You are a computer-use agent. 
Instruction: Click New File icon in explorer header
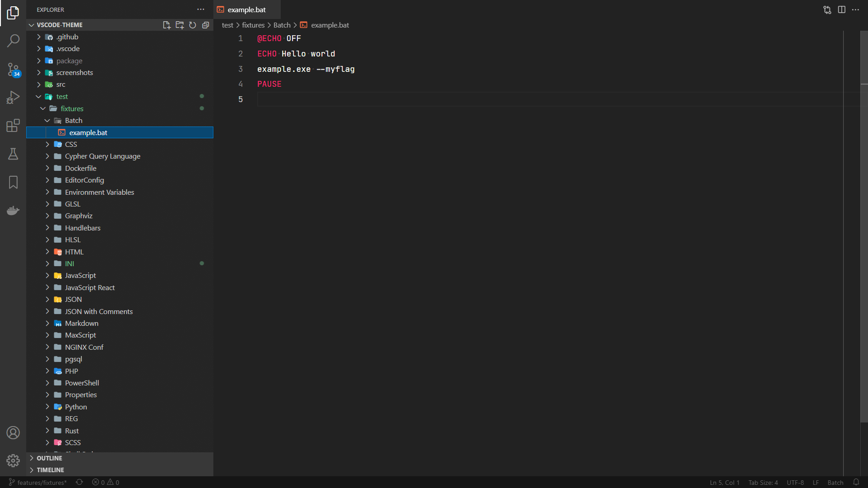[166, 25]
